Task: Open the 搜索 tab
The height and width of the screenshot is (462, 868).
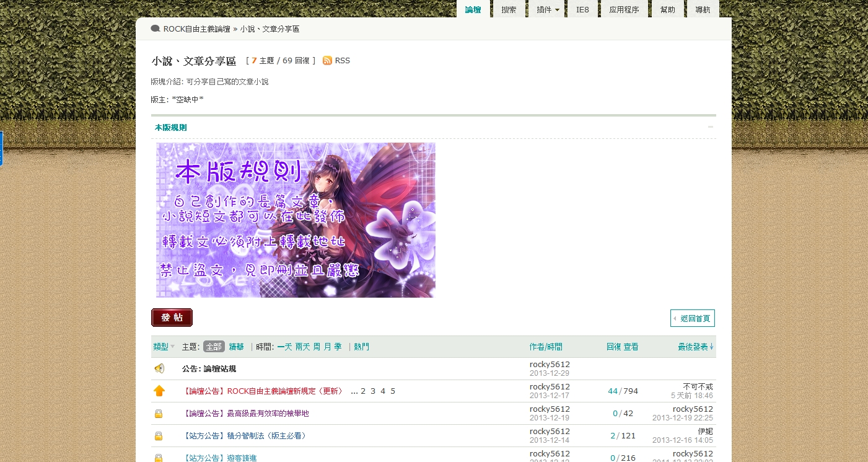Action: pyautogui.click(x=509, y=10)
